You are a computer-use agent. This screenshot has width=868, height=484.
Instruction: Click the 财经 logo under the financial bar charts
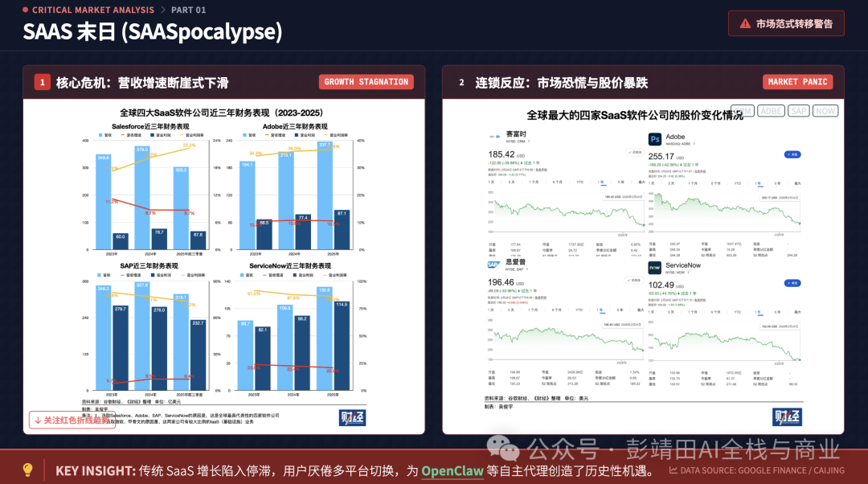point(352,417)
